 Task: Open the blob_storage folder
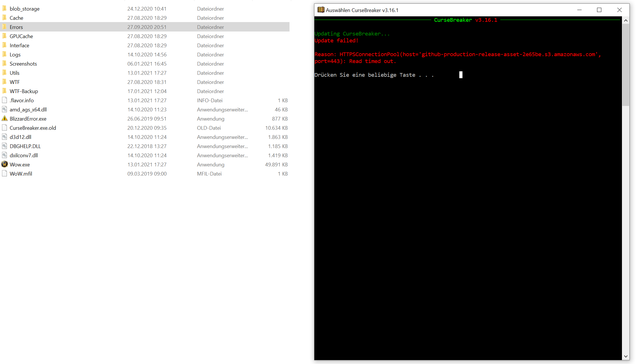(24, 9)
